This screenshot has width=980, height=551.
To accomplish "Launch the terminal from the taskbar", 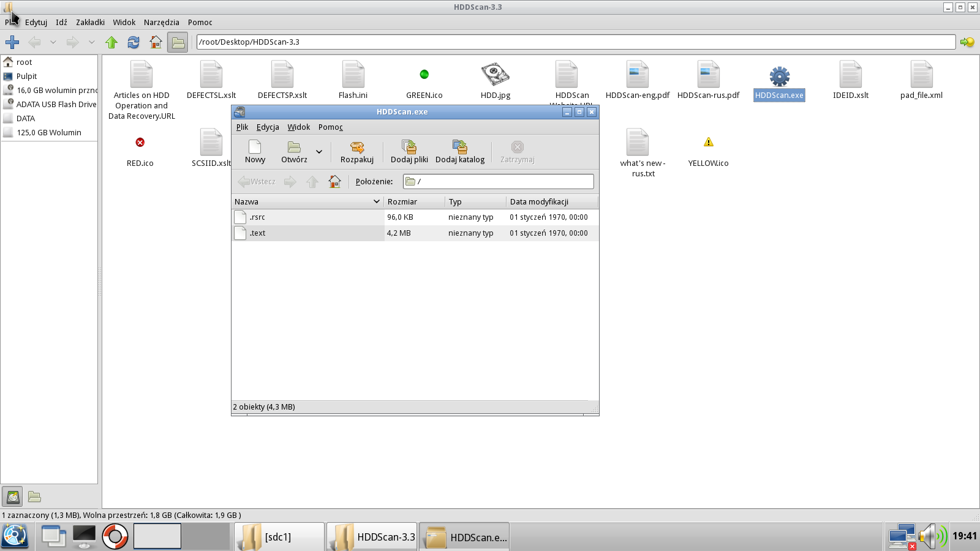I will coord(84,536).
